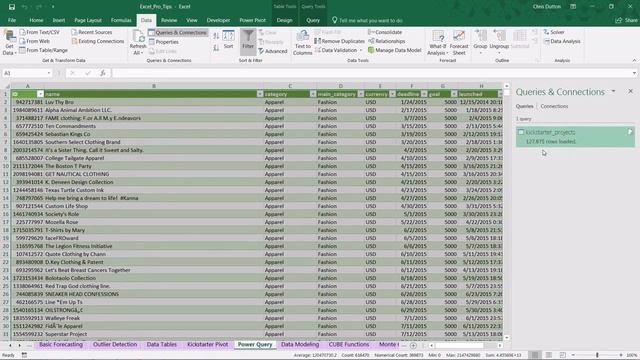The width and height of the screenshot is (640, 360).
Task: Open filter dropdown for main_category column
Action: pyautogui.click(x=360, y=94)
